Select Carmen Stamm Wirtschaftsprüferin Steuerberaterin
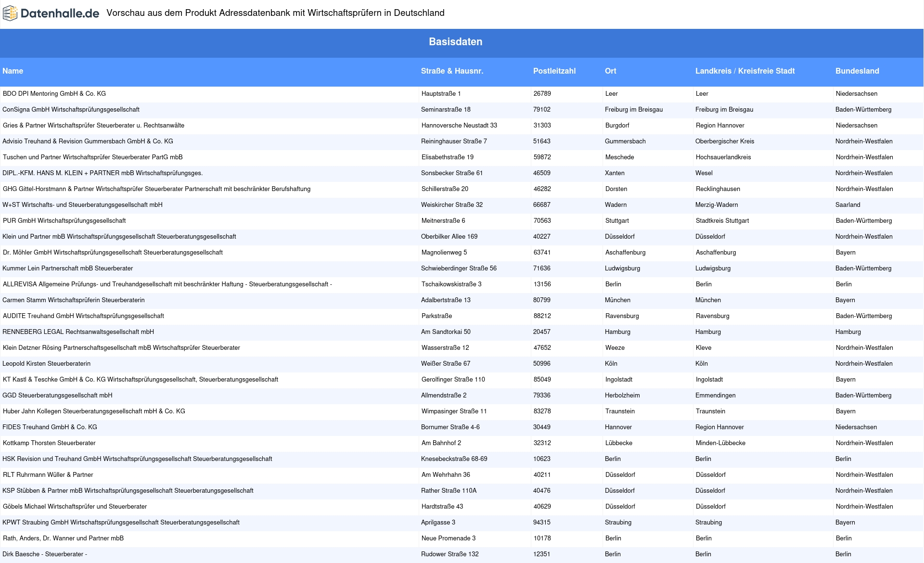The image size is (924, 563). (74, 300)
